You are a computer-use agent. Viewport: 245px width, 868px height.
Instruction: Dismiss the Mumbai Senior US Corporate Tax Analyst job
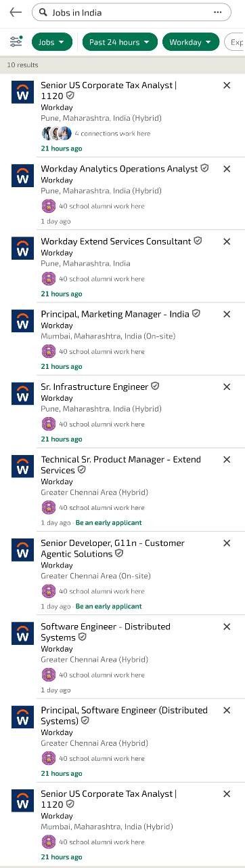(227, 794)
